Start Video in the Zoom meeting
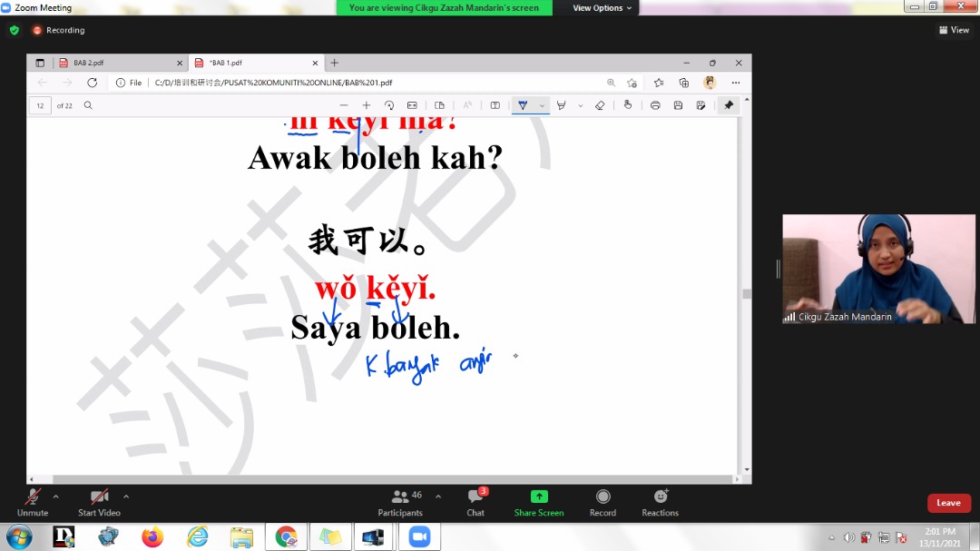Image resolution: width=980 pixels, height=551 pixels. point(99,502)
